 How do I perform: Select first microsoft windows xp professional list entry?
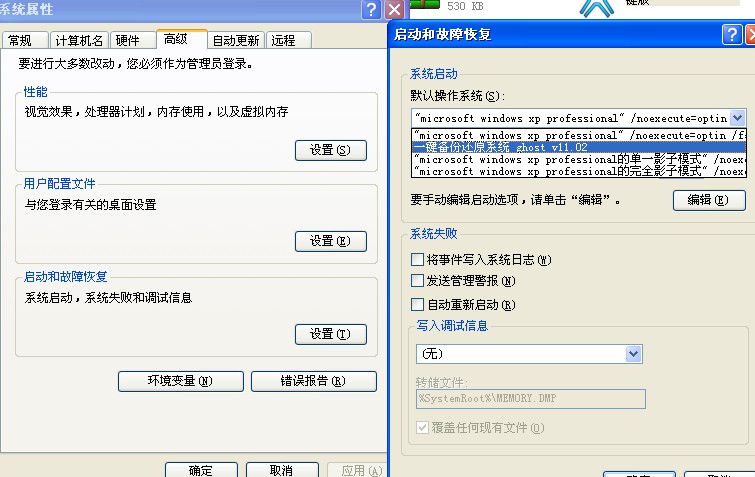(x=579, y=136)
